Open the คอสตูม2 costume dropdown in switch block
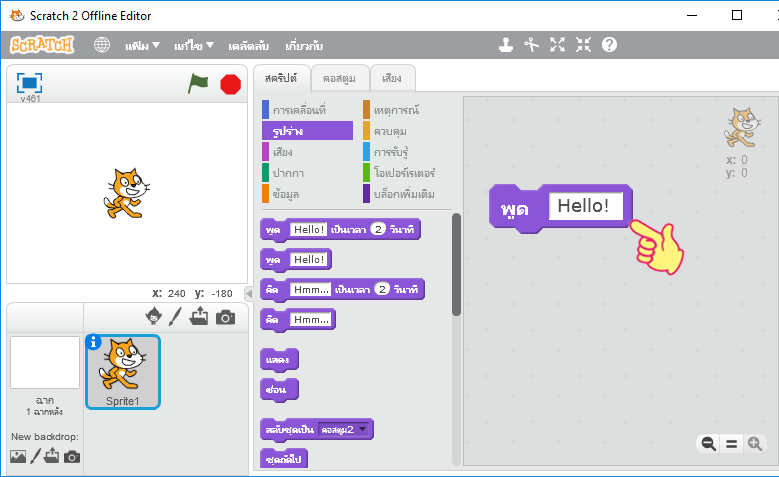This screenshot has width=779, height=477. 344,430
